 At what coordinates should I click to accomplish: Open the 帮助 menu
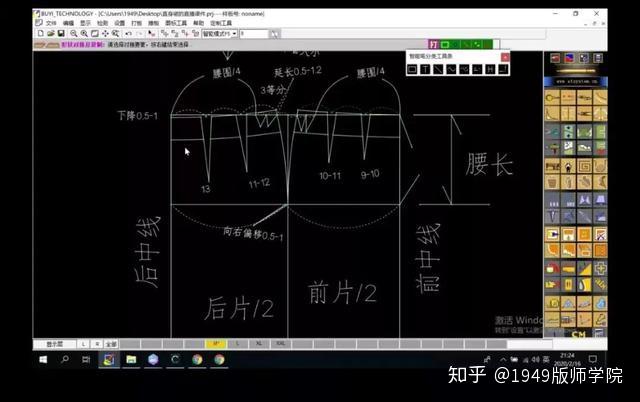[x=198, y=23]
